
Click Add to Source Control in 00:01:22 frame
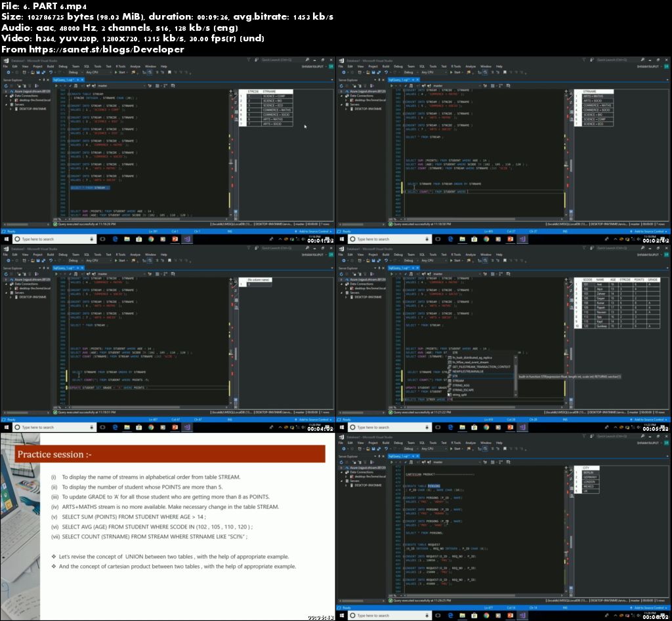coord(313,231)
